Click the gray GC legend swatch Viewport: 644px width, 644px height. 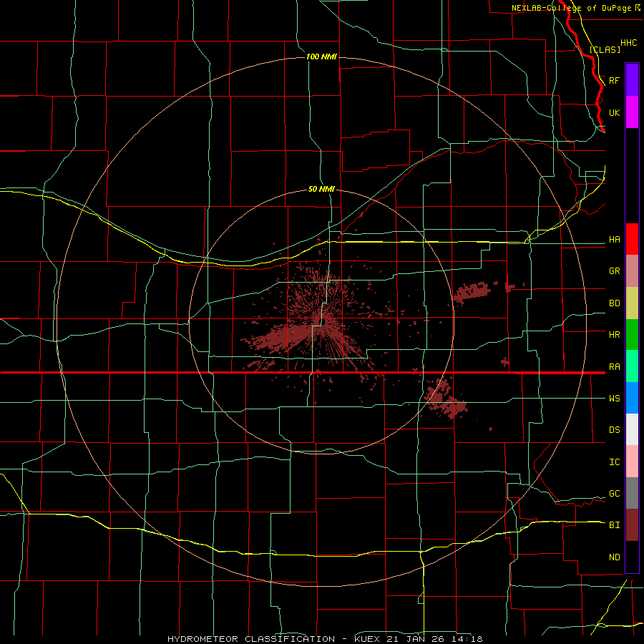pos(632,493)
